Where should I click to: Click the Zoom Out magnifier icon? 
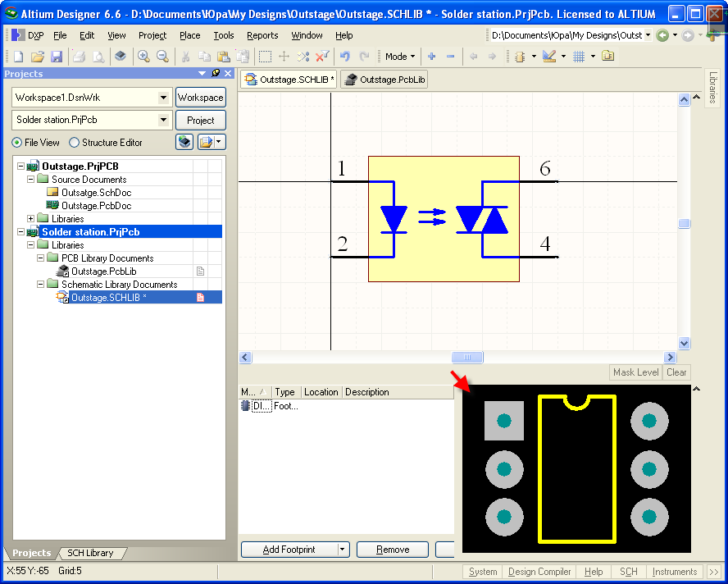[162, 57]
